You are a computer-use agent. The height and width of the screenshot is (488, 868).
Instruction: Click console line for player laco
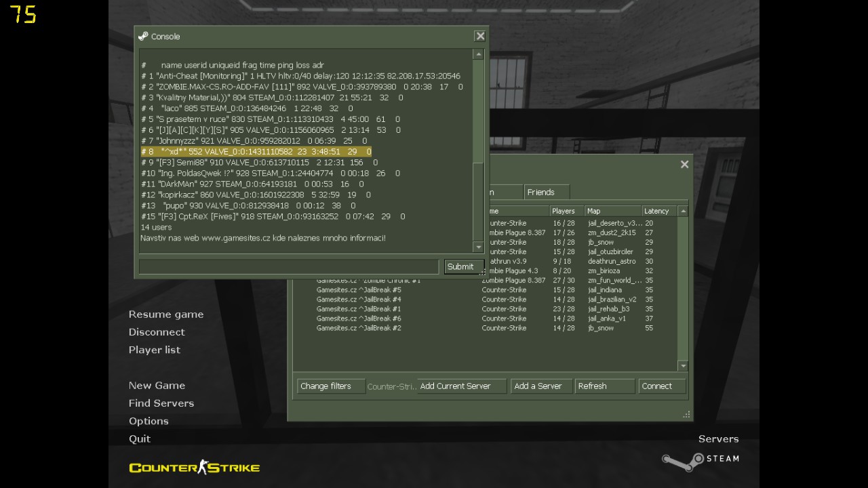click(247, 108)
